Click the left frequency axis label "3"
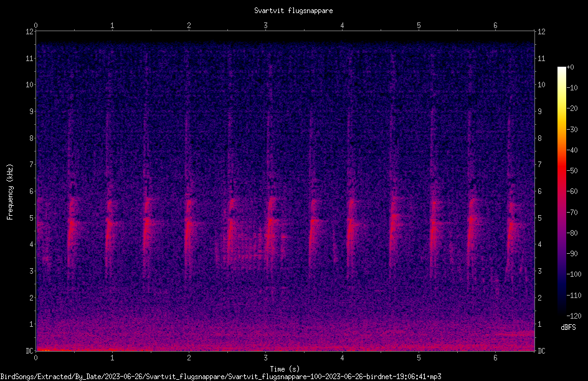Viewport: 588px width, 381px height. [32, 271]
